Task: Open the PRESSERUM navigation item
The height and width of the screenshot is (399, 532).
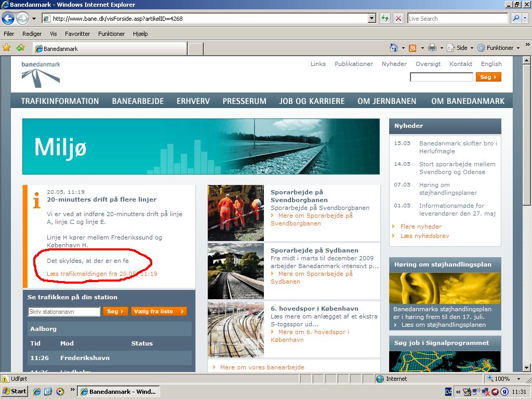Action: [x=244, y=101]
